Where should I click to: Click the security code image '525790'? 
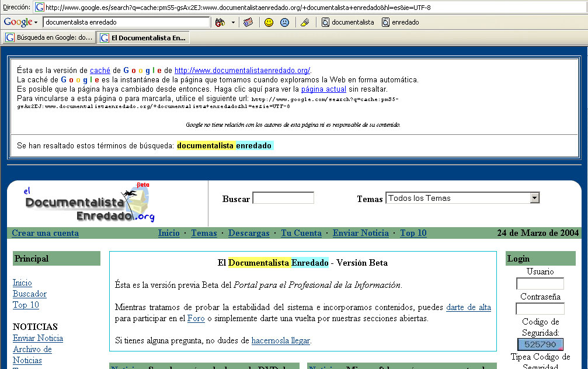tap(540, 344)
